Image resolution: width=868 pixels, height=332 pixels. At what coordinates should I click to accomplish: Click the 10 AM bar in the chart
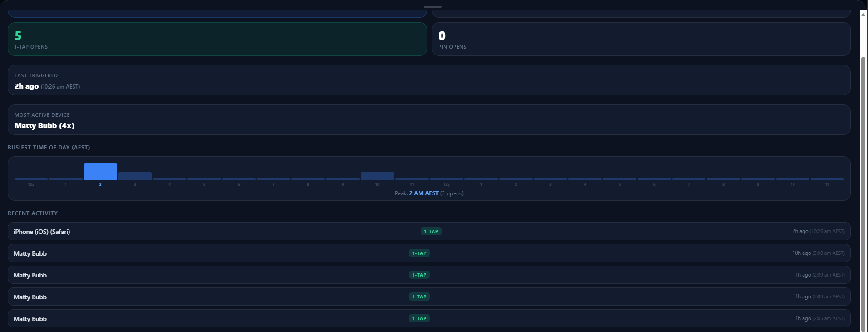point(377,176)
